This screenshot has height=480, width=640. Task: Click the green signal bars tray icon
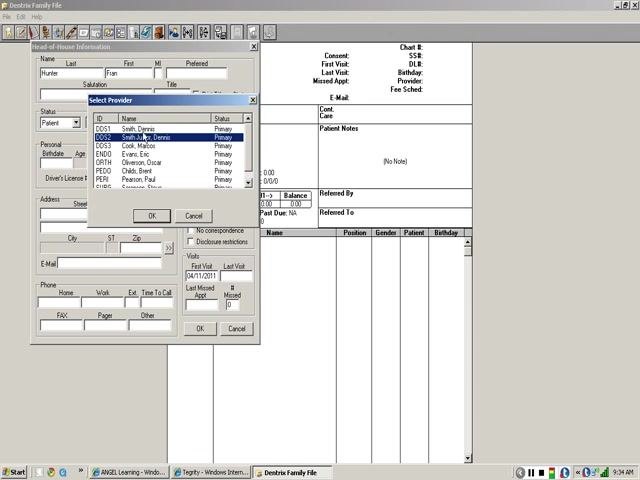[605, 473]
